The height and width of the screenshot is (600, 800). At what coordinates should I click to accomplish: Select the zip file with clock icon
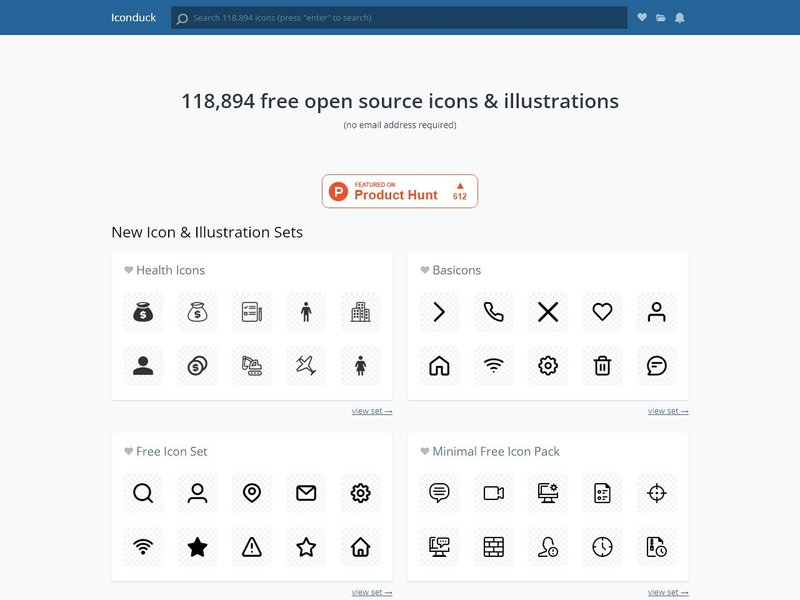coord(657,547)
